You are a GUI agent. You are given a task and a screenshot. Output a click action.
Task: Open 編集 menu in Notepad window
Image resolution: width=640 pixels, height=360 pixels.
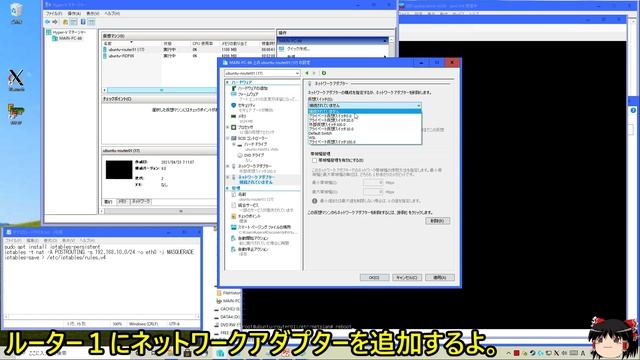32,240
